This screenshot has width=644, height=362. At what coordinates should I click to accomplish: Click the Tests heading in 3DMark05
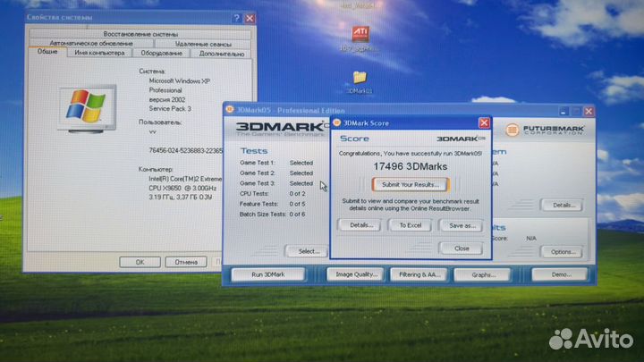click(254, 151)
